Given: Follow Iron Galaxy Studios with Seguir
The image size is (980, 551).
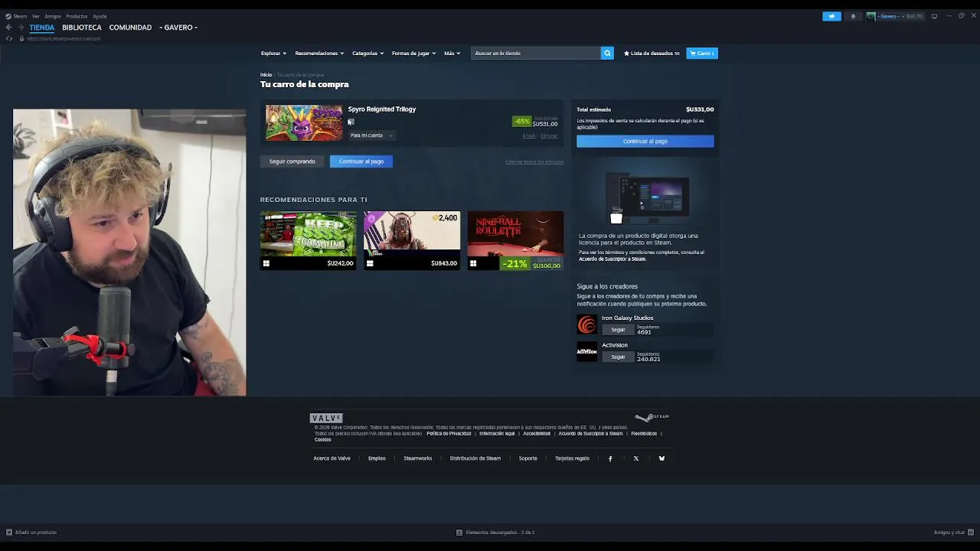Looking at the screenshot, I should point(618,330).
